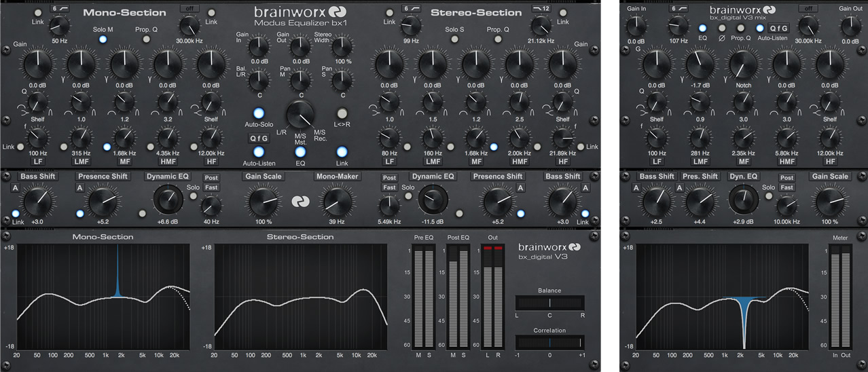The image size is (868, 372).
Task: Click the brainworx logo above Modus Equalizer bx1
Action: coord(300,12)
